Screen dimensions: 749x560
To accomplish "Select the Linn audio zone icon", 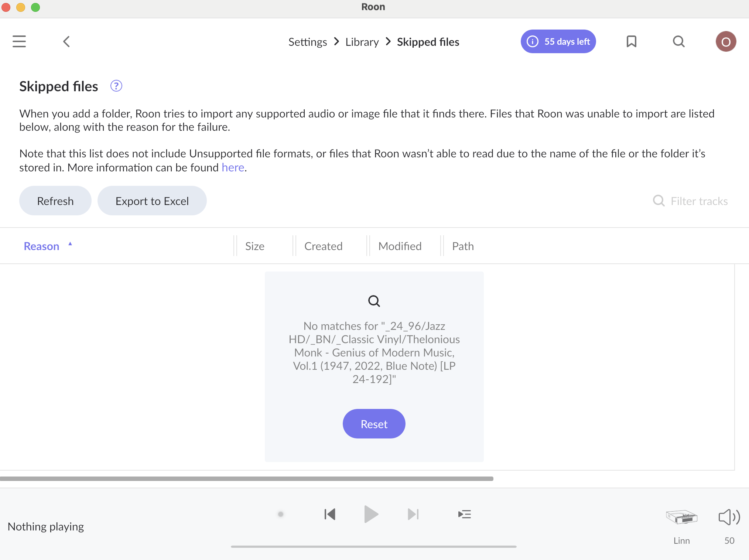I will click(681, 517).
